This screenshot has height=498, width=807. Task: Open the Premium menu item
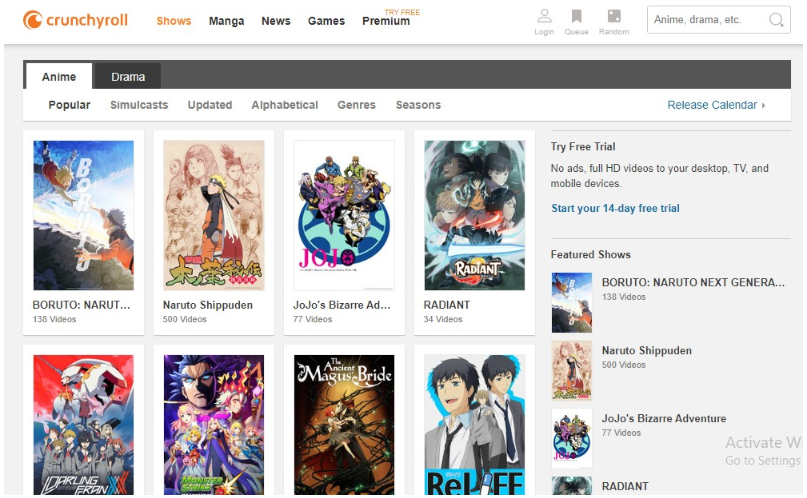(386, 21)
